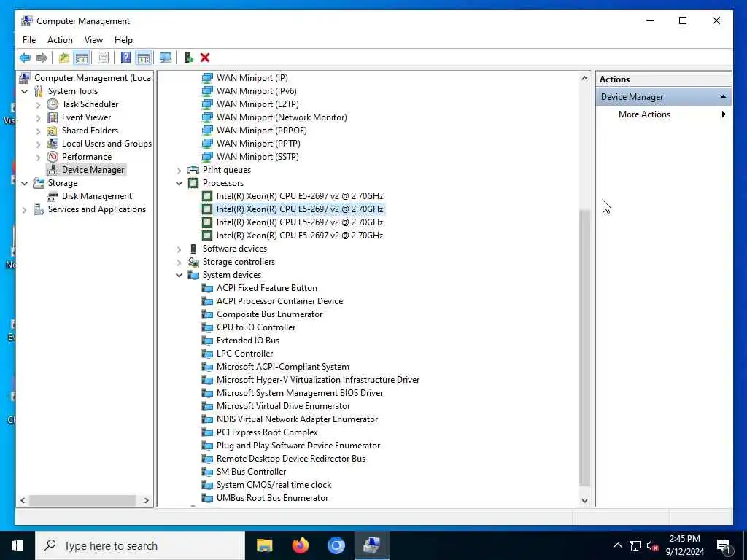
Task: Click the red X Uninstall device icon
Action: pyautogui.click(x=205, y=58)
